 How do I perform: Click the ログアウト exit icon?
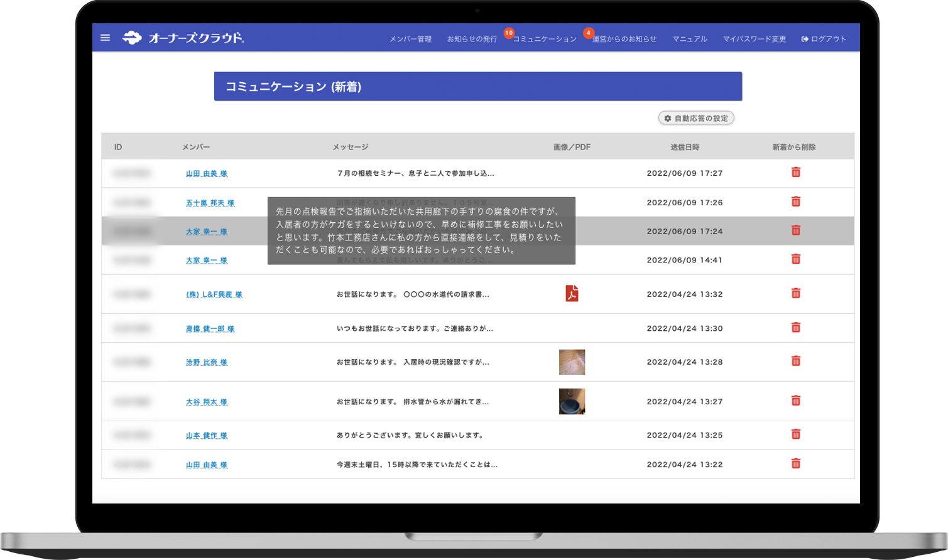(x=805, y=38)
